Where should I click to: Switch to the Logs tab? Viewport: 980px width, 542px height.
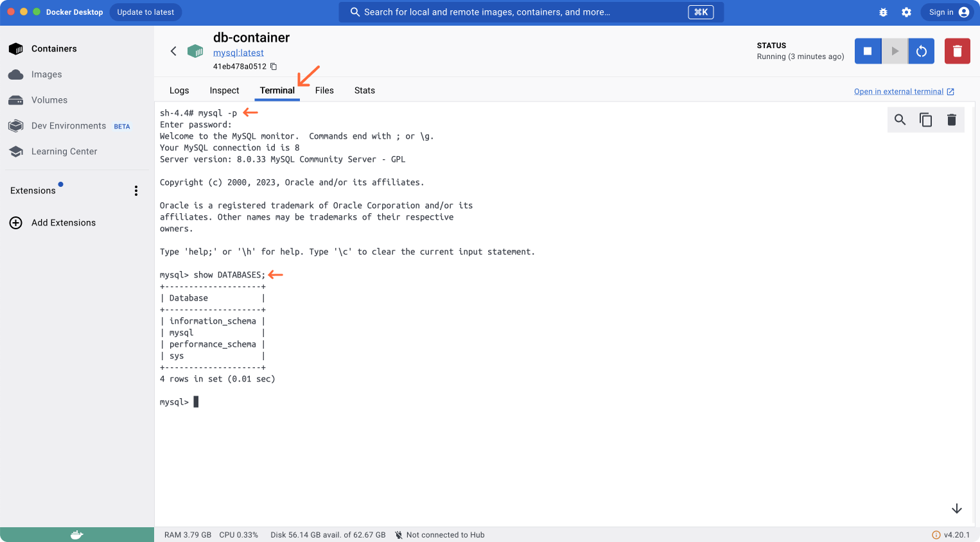tap(179, 90)
